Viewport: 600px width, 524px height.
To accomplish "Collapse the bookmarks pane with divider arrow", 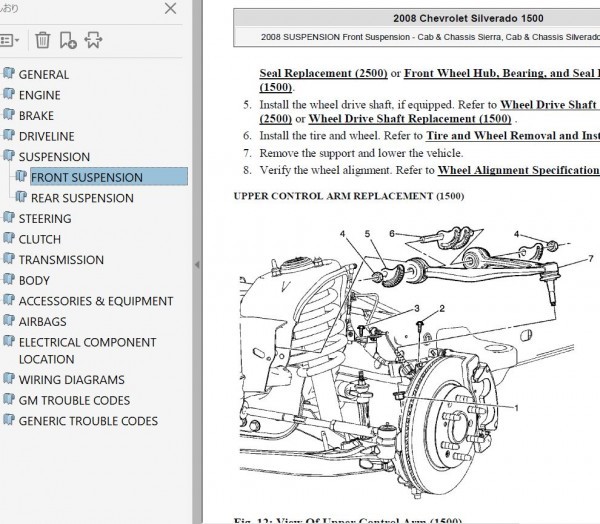I will click(197, 264).
